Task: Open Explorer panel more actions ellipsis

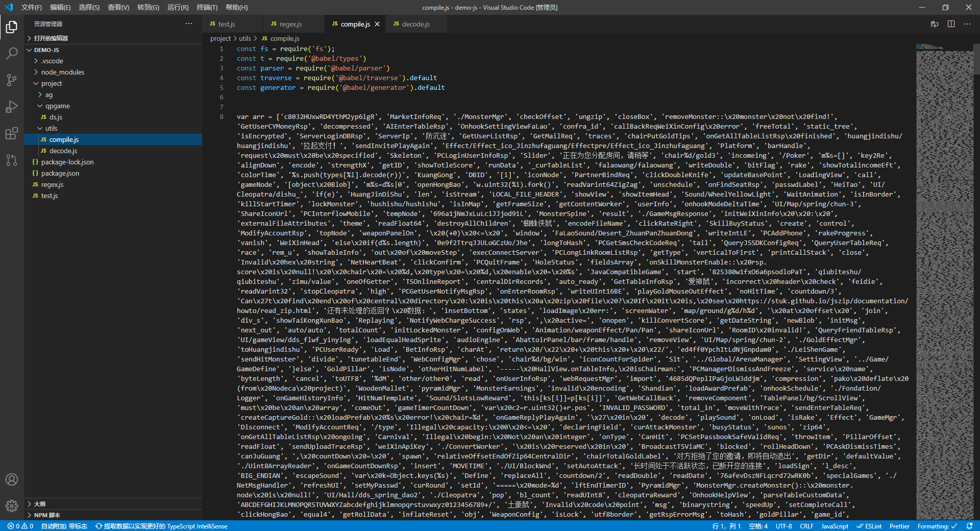Action: [x=189, y=24]
